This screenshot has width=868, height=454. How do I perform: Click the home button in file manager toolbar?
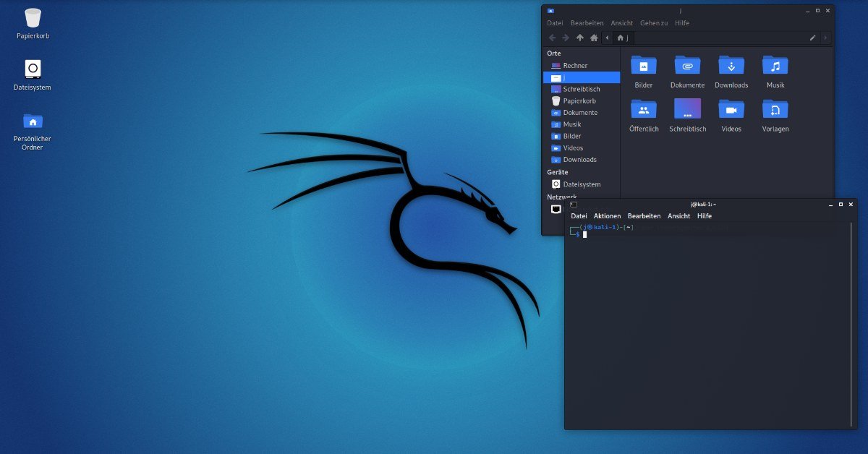tap(594, 38)
